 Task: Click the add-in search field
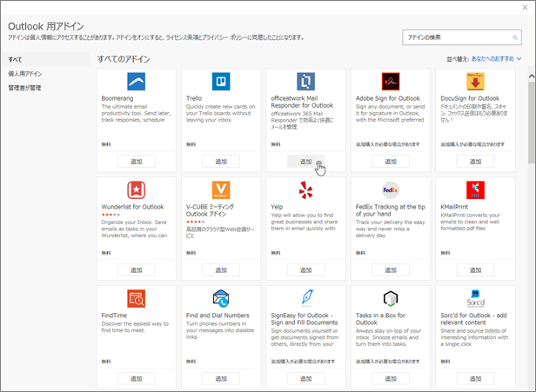(x=462, y=37)
